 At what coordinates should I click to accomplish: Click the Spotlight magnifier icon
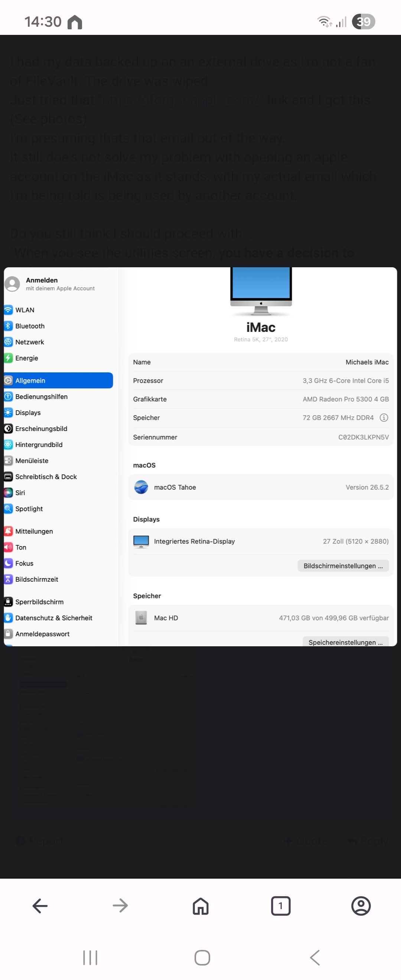click(8, 508)
